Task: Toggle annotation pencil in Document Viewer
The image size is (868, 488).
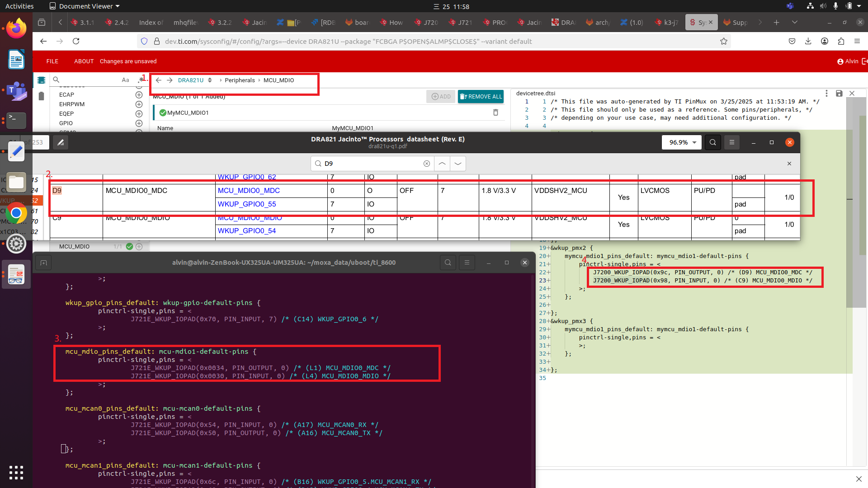Action: click(x=61, y=142)
